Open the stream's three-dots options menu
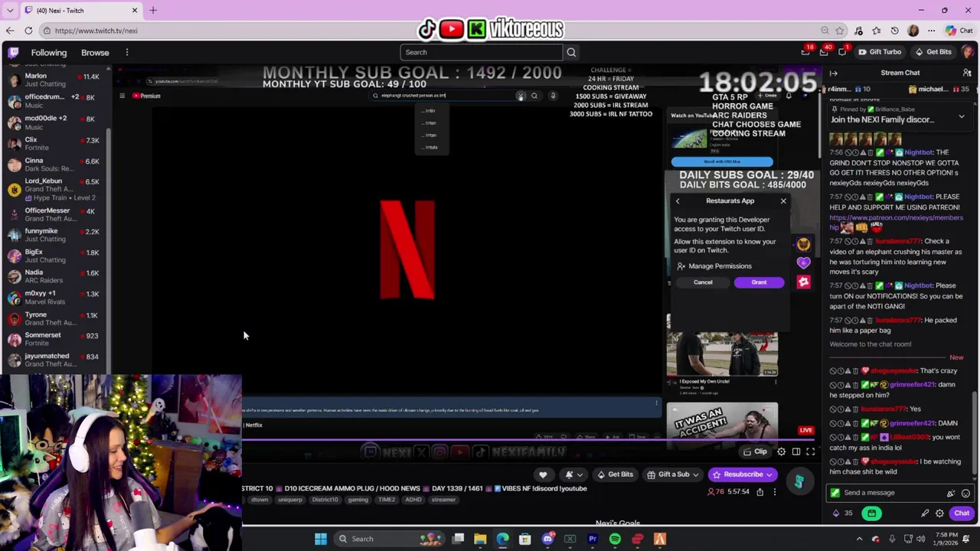Image resolution: width=980 pixels, height=551 pixels. pyautogui.click(x=774, y=491)
